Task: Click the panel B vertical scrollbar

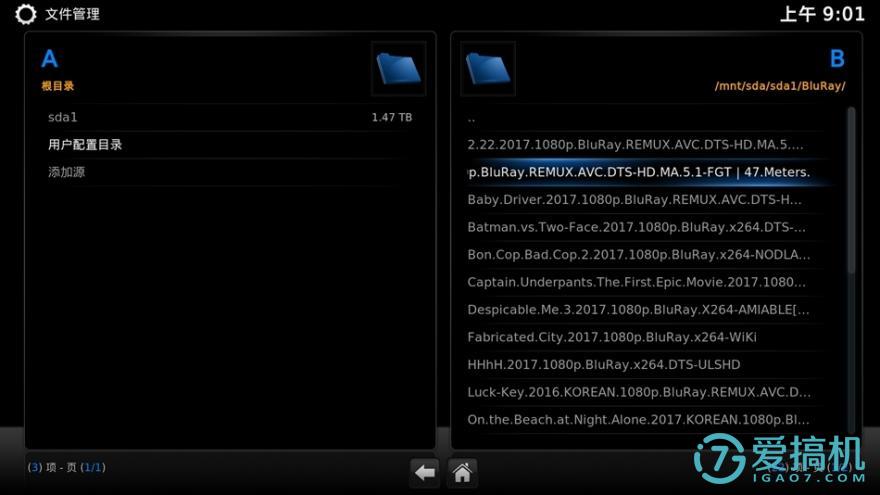Action: click(851, 190)
